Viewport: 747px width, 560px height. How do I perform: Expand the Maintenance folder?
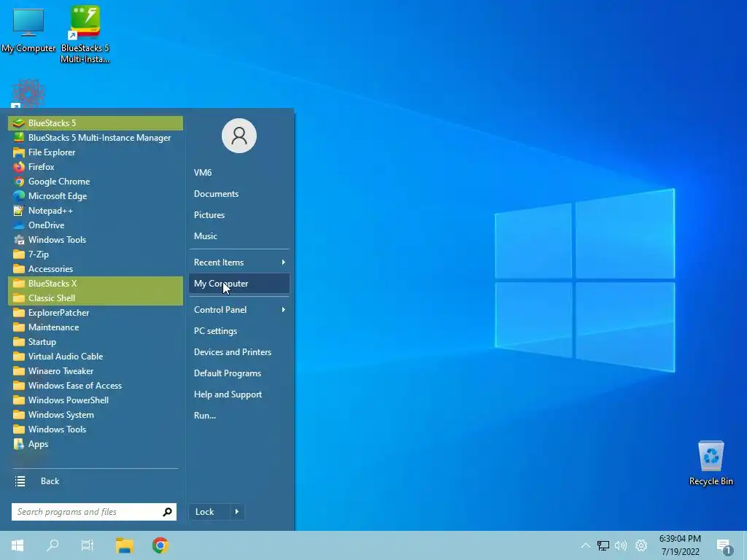point(96,327)
